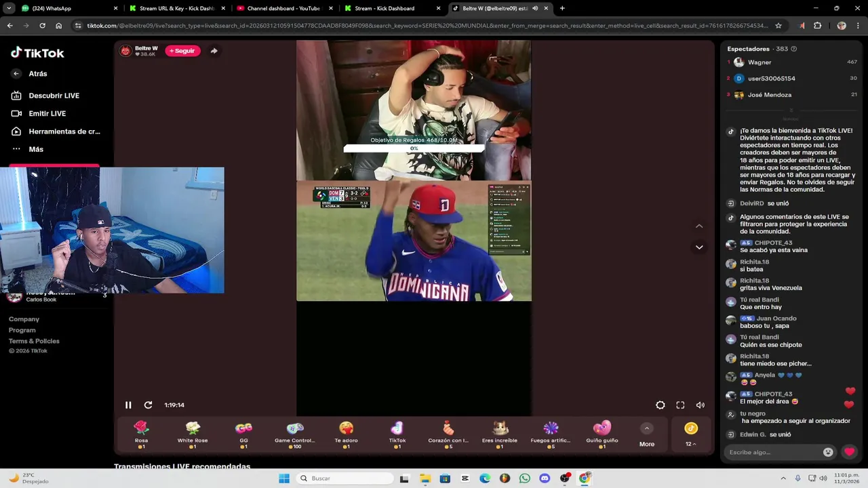Switch to Channel dashboard YouTube tab
Viewport: 868px width, 488px height.
point(283,8)
